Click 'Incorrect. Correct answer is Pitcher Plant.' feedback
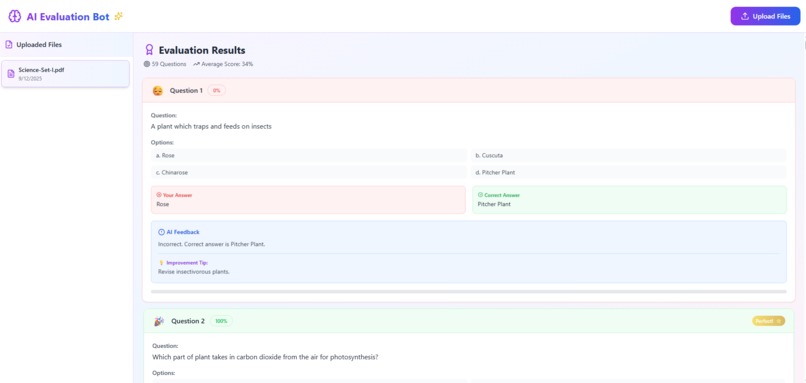 (x=212, y=244)
